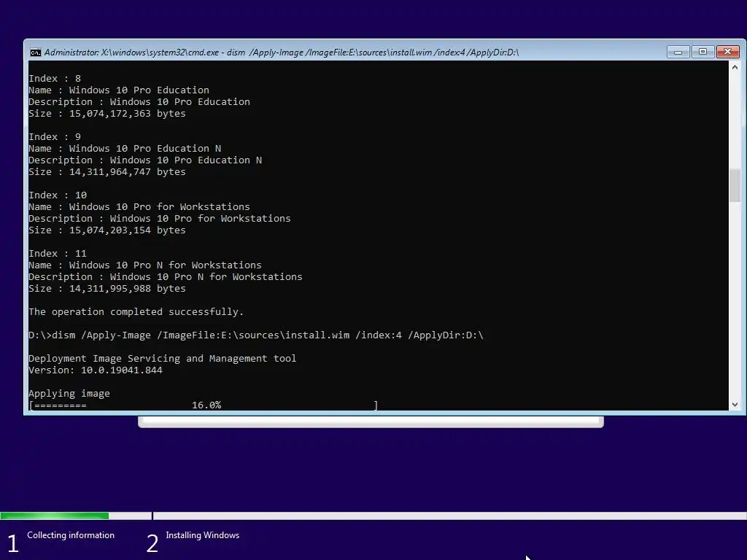Click the 'Collecting information' step label

click(71, 535)
